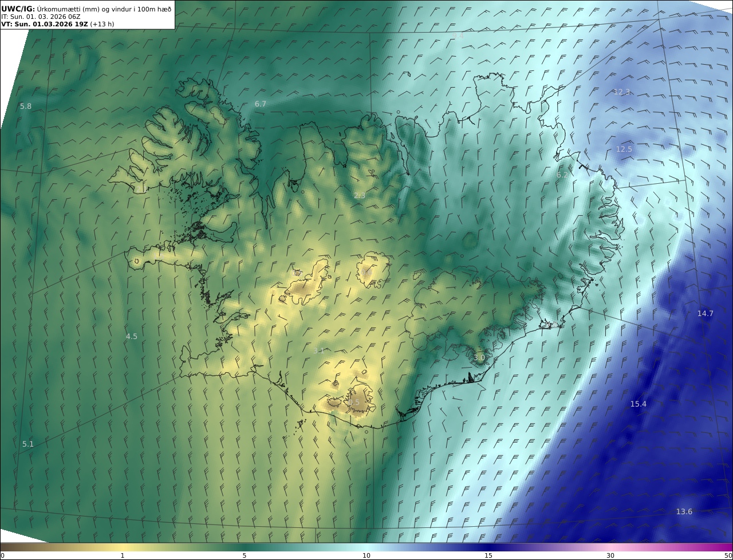Click the 6.7 value label on the map
Image resolution: width=733 pixels, height=560 pixels.
coord(261,104)
